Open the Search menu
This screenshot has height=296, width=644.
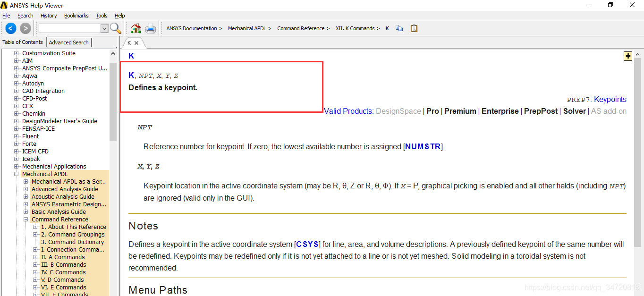coord(25,16)
